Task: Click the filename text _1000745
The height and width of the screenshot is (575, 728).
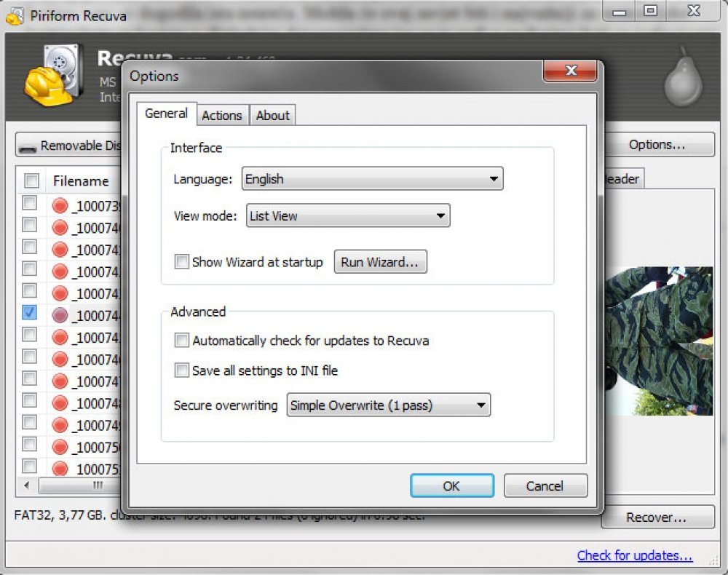Action: (x=96, y=338)
